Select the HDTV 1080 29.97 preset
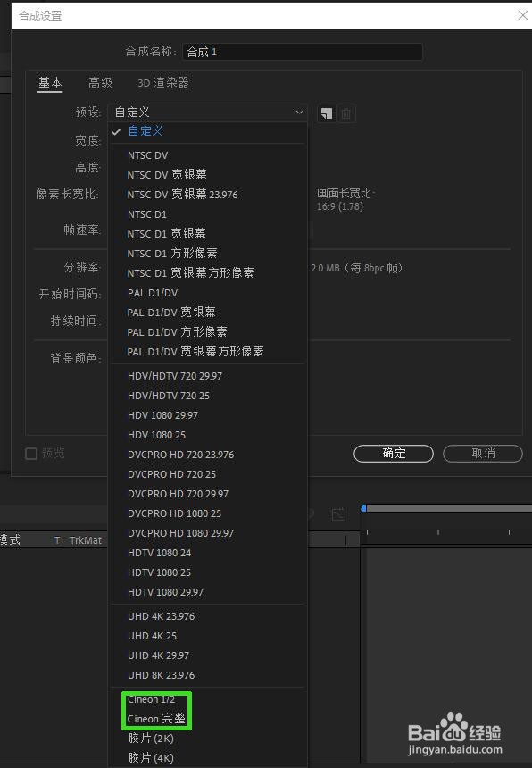Screen dimensions: 532x768 coord(208,592)
